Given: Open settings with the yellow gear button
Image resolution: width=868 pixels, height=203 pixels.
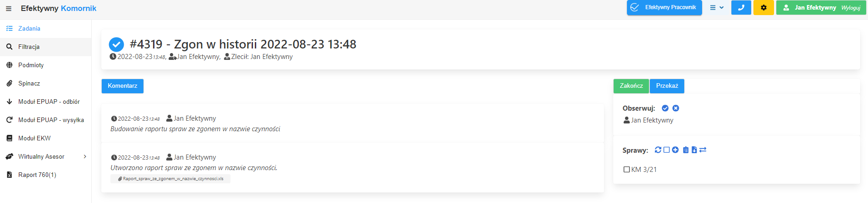Looking at the screenshot, I should pos(764,8).
